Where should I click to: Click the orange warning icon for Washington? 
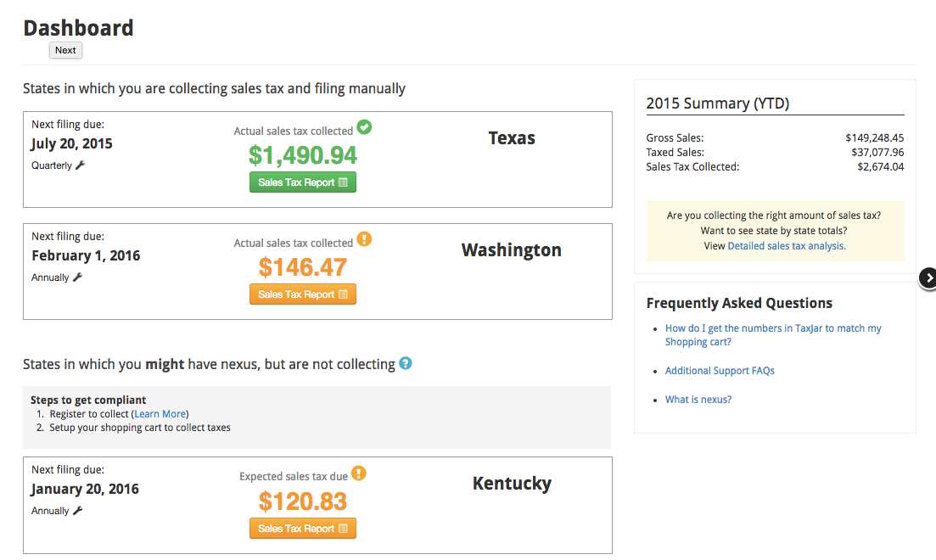pos(364,239)
